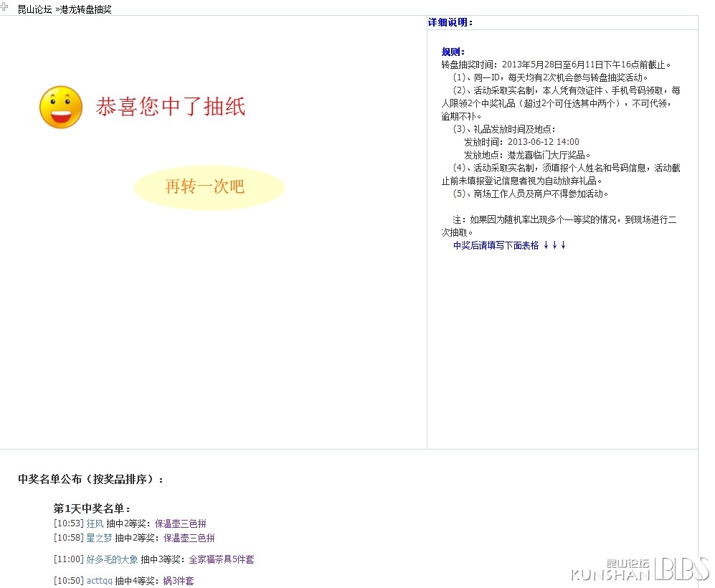Screen dimensions: 715x588
Task: Click the 第1天中奖名单 heading
Action: 92,508
